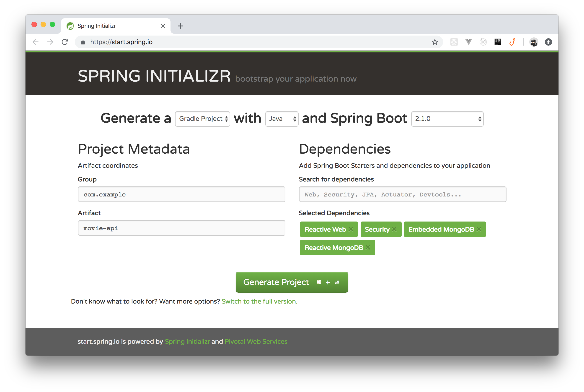Screen dimensions: 584x392
Task: Open a new browser tab
Action: (181, 26)
